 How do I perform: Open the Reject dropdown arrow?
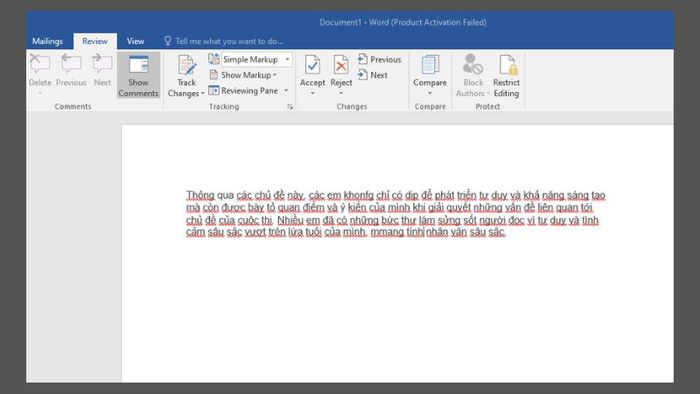click(x=341, y=93)
